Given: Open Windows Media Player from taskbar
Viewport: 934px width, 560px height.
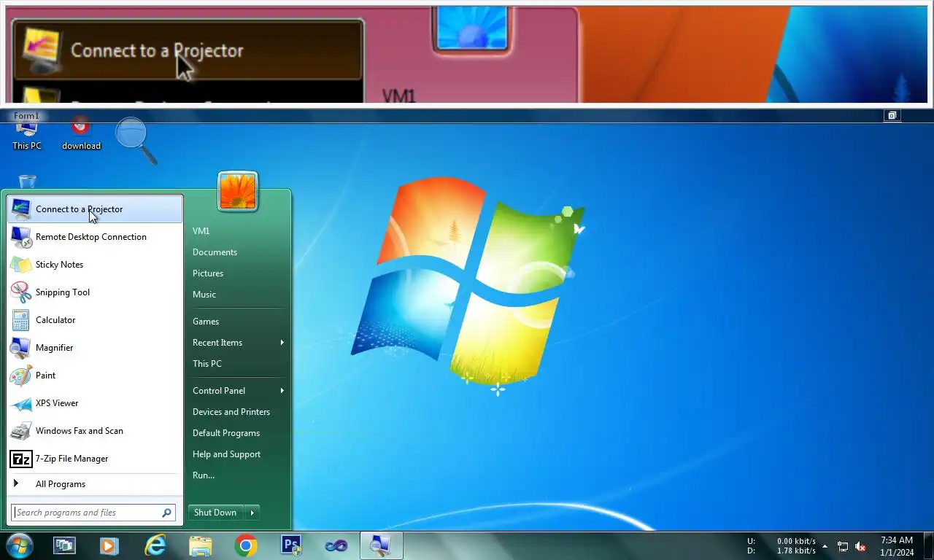Looking at the screenshot, I should coord(109,545).
